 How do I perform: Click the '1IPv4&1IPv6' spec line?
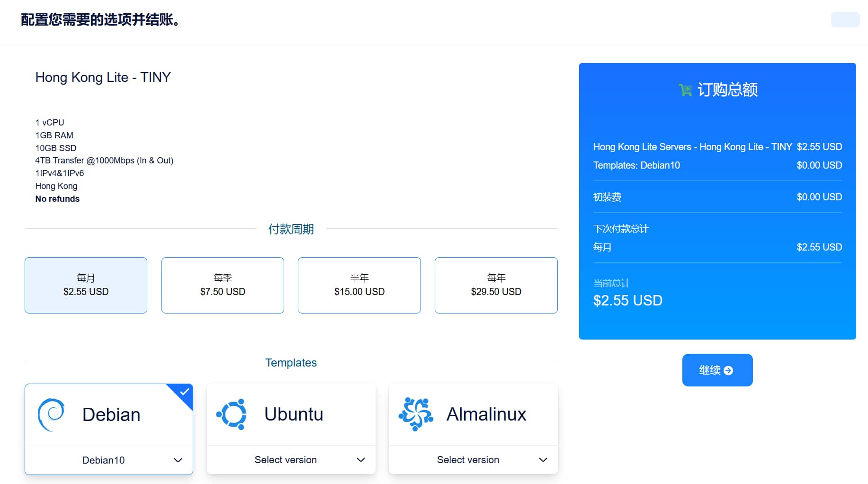click(x=60, y=173)
